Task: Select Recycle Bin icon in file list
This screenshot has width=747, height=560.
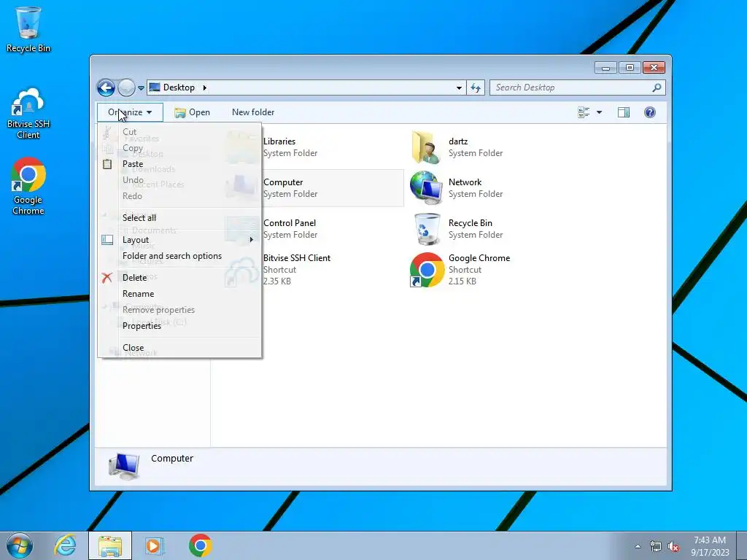Action: (x=427, y=229)
